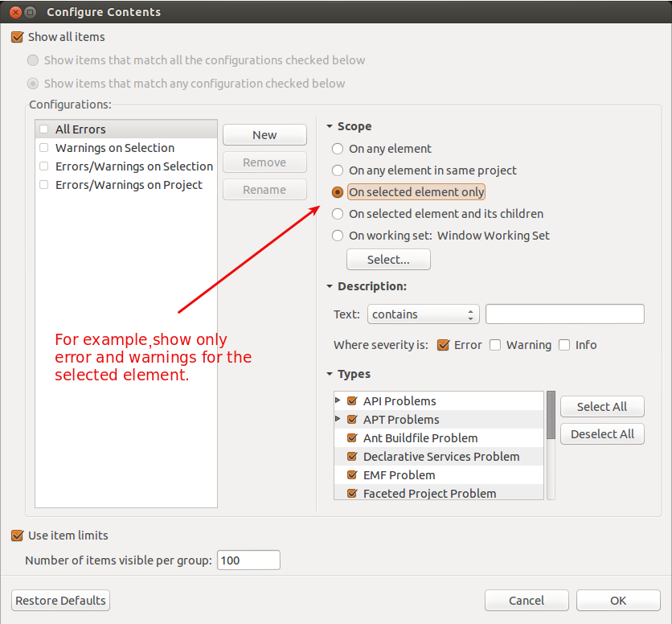Enable Errors/Warnings on Selection configuration checkbox
Screen dimensions: 672x624
[43, 166]
